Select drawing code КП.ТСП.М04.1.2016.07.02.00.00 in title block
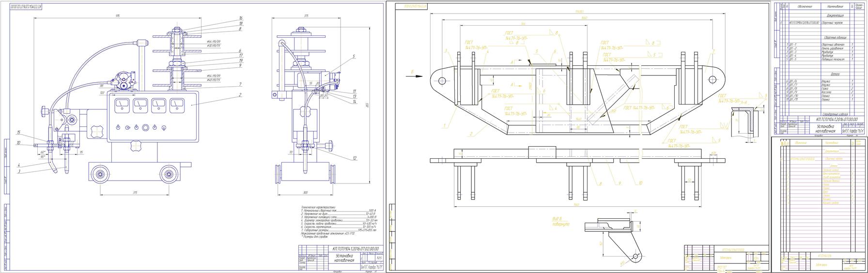Image resolution: width=868 pixels, height=273 pixels. click(x=356, y=249)
